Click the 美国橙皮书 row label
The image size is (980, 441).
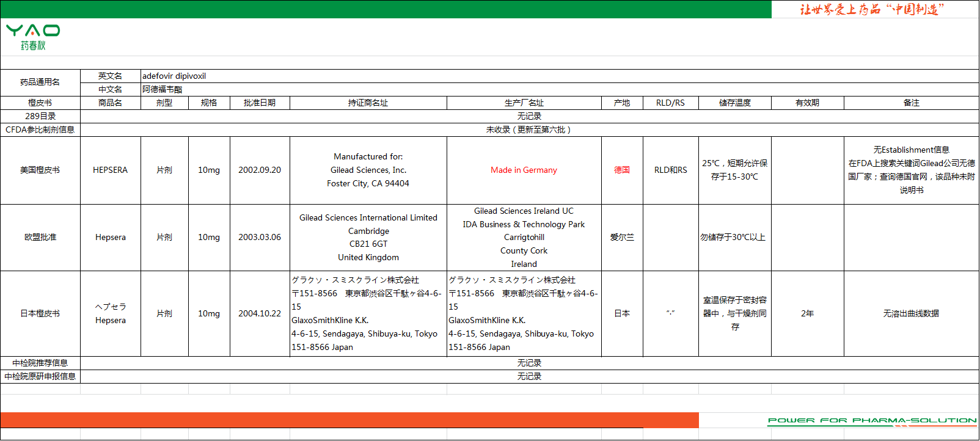tap(40, 170)
